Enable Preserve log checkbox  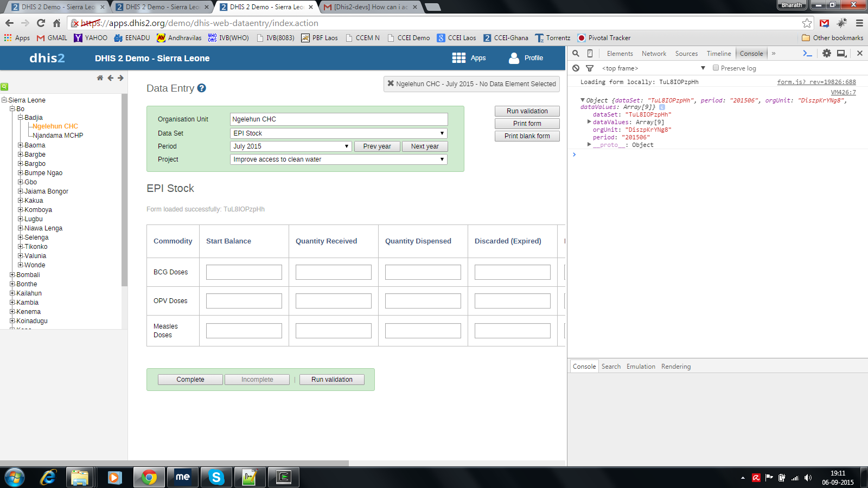click(x=716, y=68)
